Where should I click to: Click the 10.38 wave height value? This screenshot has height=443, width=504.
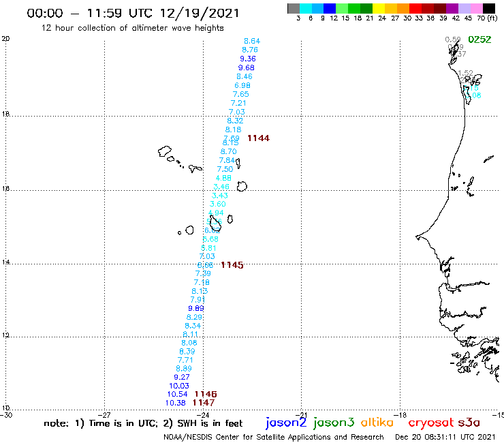point(176,403)
